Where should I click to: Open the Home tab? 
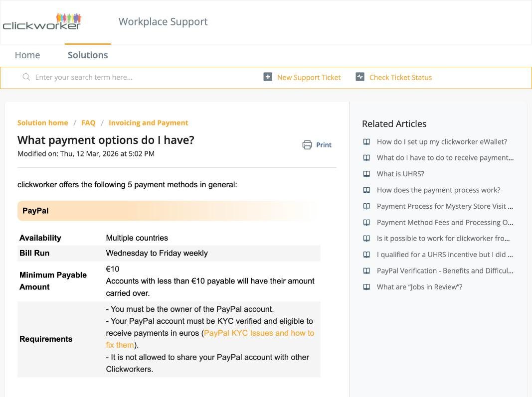27,55
